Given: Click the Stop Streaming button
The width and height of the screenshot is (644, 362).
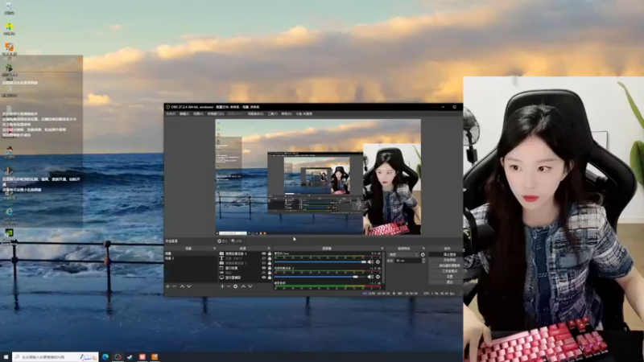Looking at the screenshot, I should [447, 254].
